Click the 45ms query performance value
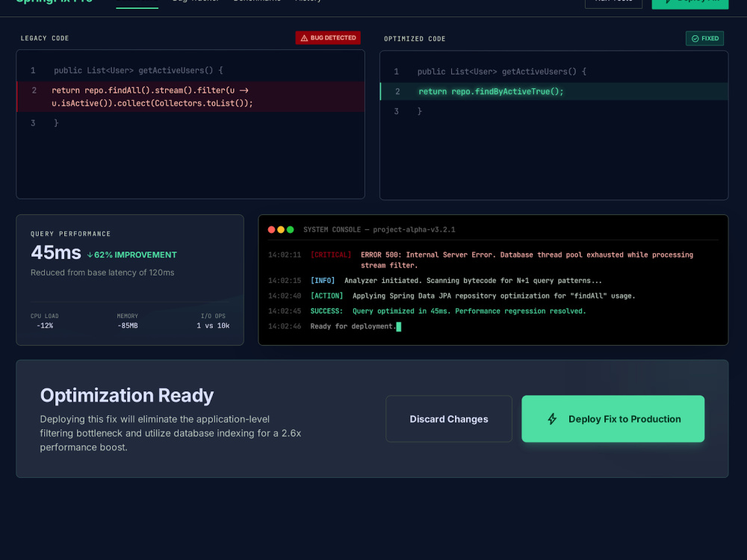This screenshot has width=747, height=560. (x=56, y=253)
